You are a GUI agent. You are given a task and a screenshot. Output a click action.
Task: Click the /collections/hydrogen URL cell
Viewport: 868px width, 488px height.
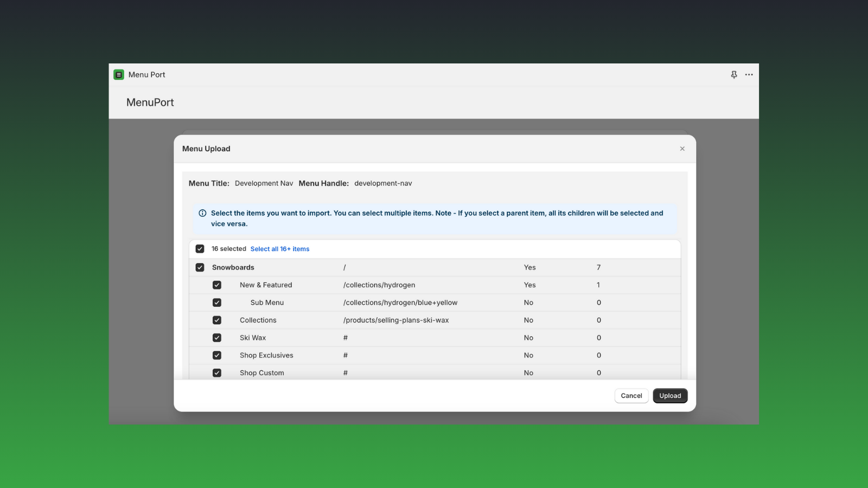tap(379, 285)
